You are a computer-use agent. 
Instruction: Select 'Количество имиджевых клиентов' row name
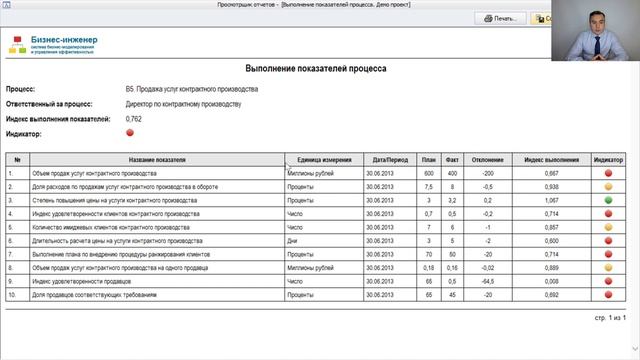coord(111,227)
